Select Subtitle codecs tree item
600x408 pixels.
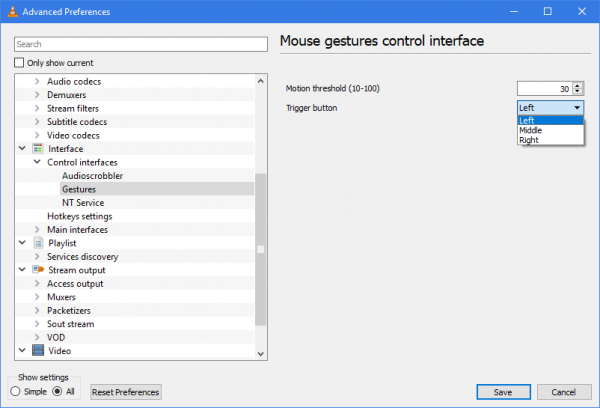[x=77, y=122]
